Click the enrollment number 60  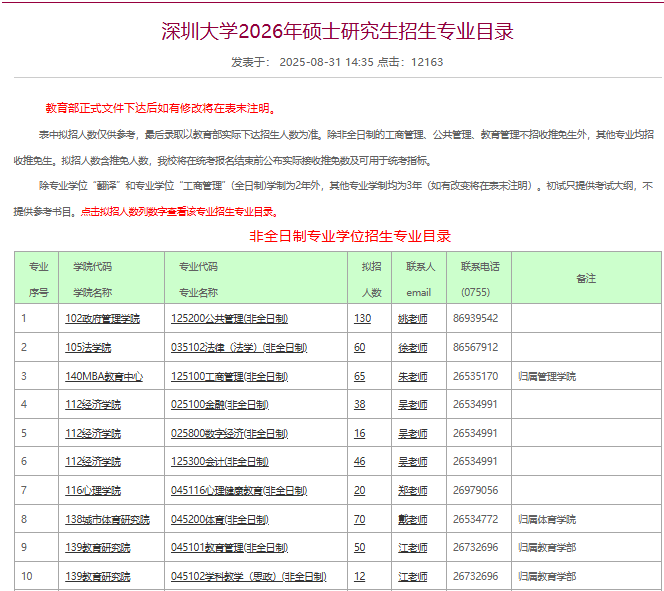[360, 348]
